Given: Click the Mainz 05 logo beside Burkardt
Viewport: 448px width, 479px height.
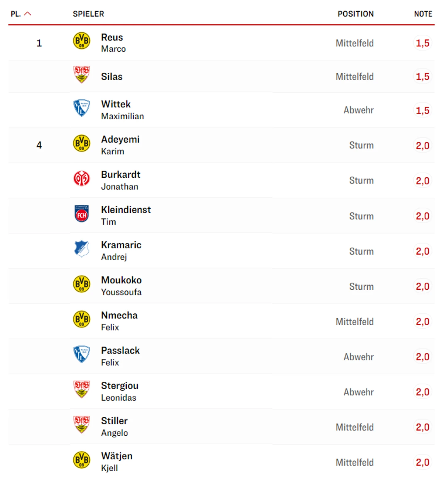Looking at the screenshot, I should (x=82, y=178).
